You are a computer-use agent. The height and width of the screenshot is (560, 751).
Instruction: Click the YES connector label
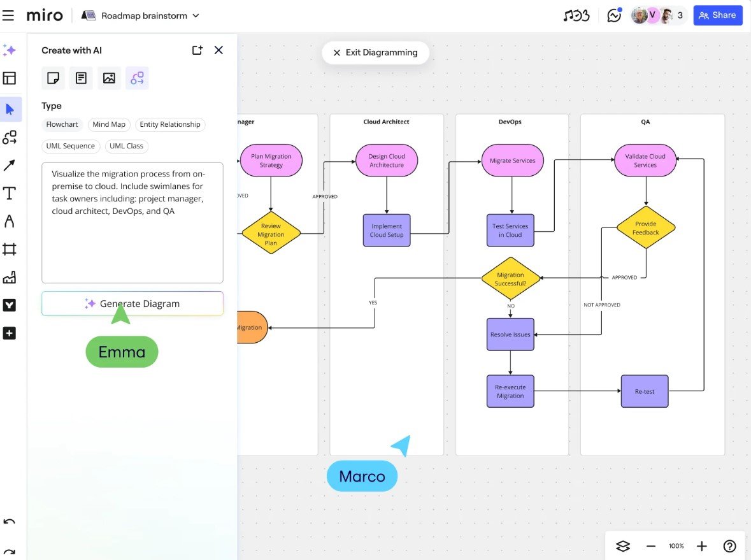(373, 303)
